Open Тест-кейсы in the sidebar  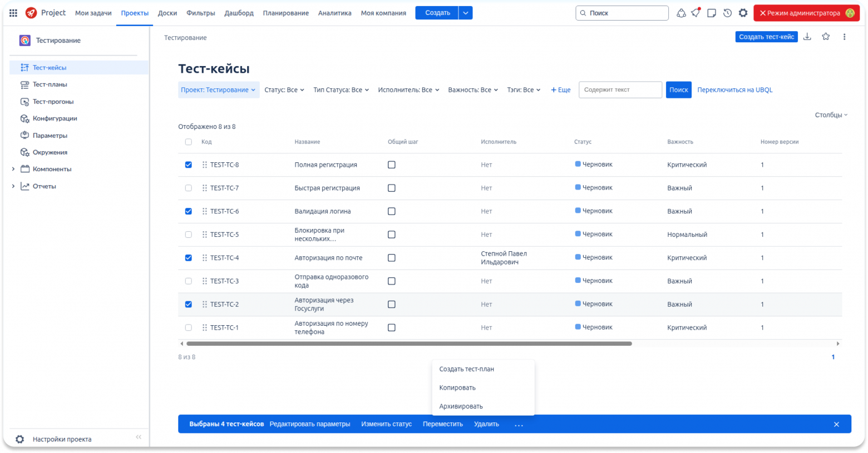[79, 67]
